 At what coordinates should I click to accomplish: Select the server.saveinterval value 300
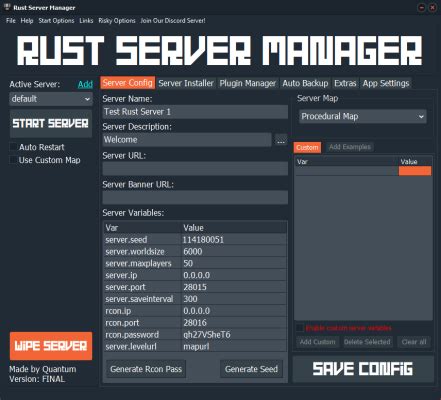pos(234,299)
